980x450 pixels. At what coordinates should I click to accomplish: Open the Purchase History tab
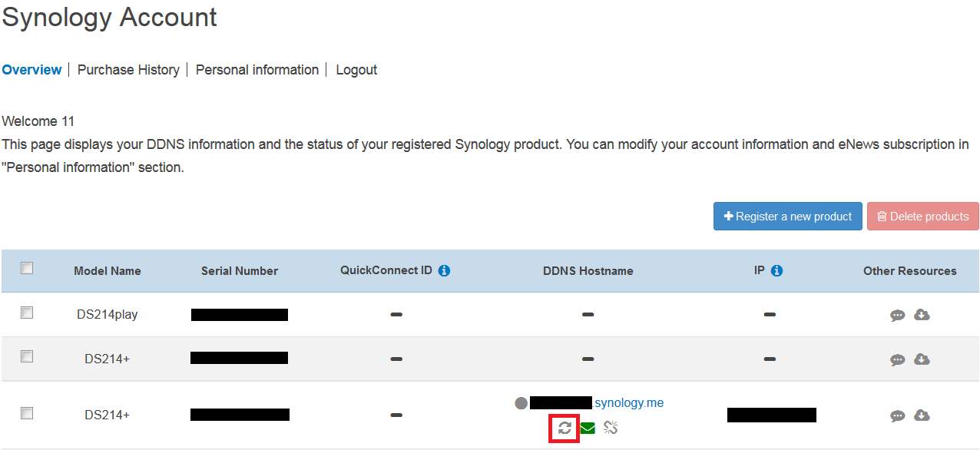tap(128, 70)
